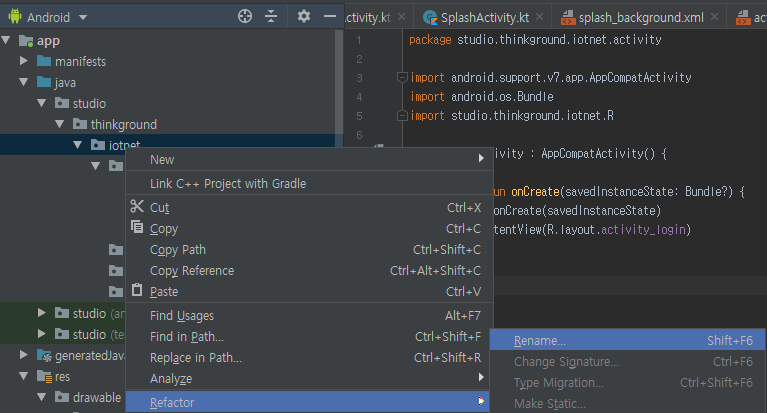
Task: Click 'import android.os.Bundle' code line
Action: [482, 96]
